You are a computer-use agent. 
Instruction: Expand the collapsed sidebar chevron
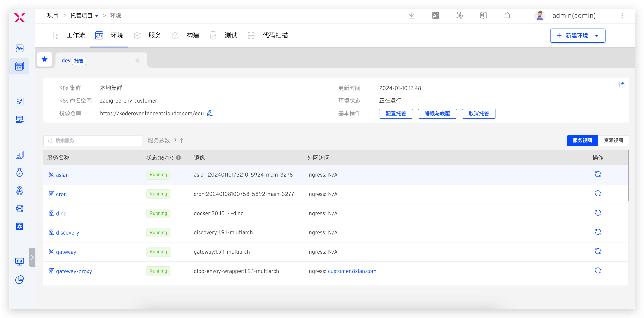[x=32, y=257]
